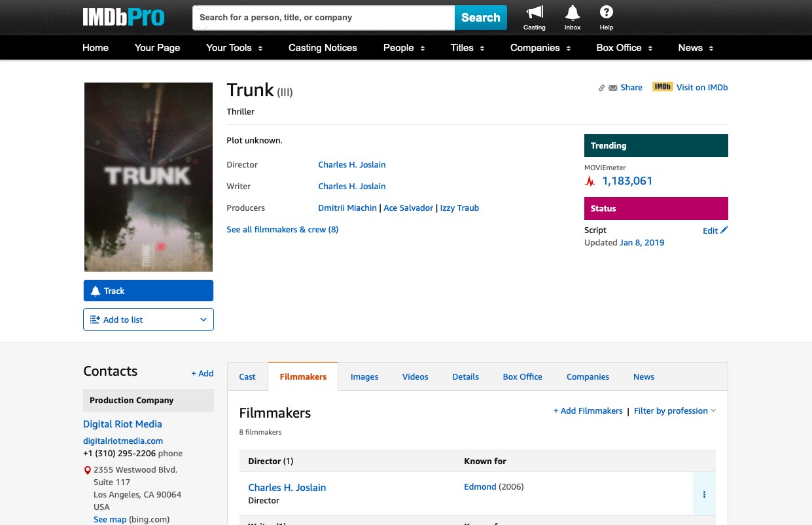This screenshot has width=812, height=525.
Task: Click the Jan 8, 2019 updated date
Action: pyautogui.click(x=642, y=243)
